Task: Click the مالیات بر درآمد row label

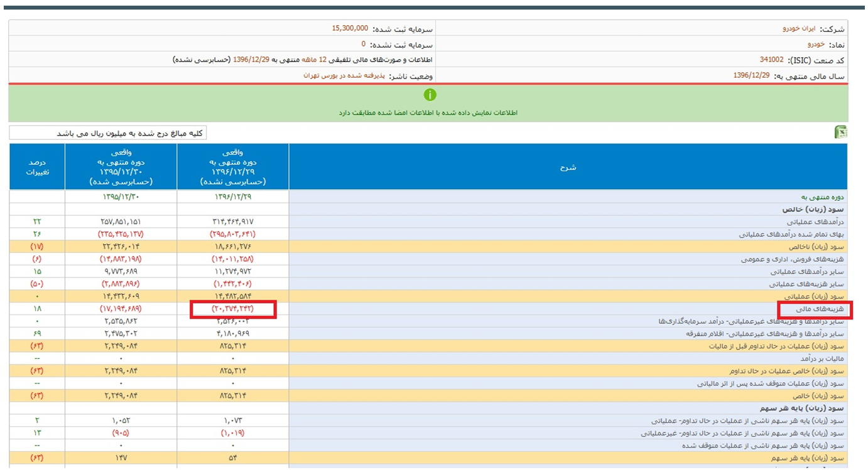Action: [x=822, y=358]
